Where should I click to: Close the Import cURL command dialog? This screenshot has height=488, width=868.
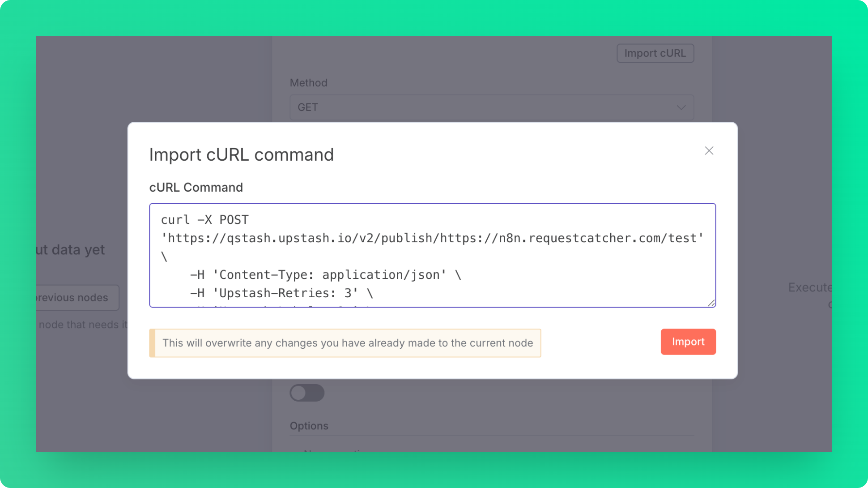(x=709, y=151)
